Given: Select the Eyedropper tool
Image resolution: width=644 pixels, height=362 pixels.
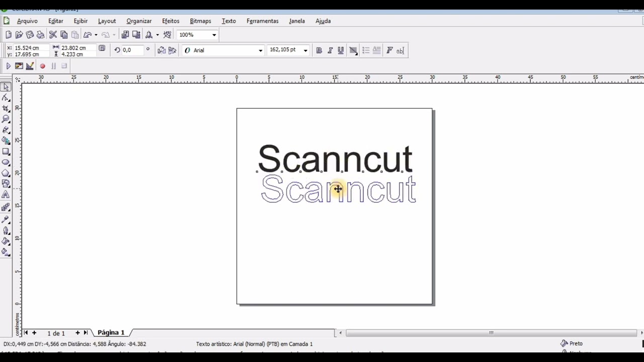Looking at the screenshot, I should [6, 220].
